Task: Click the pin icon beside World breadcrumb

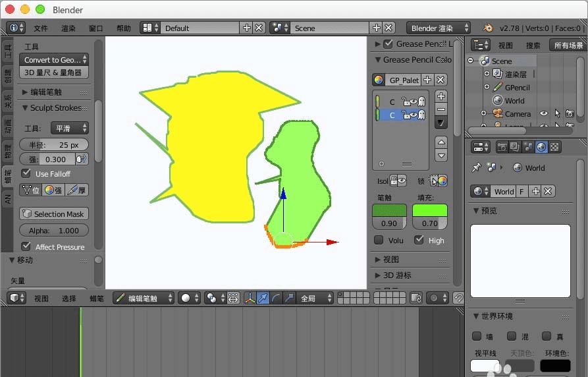Action: point(476,168)
